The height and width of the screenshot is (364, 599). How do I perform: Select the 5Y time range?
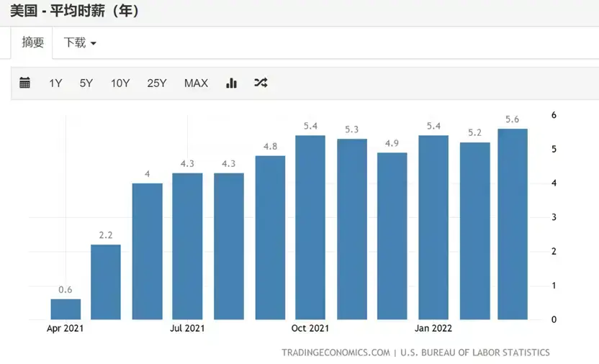pos(86,83)
